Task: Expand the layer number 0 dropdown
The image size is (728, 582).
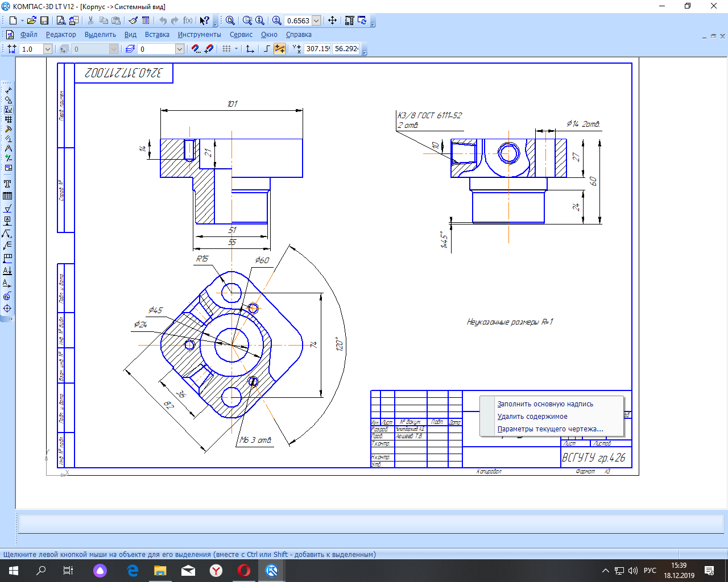Action: pyautogui.click(x=179, y=49)
